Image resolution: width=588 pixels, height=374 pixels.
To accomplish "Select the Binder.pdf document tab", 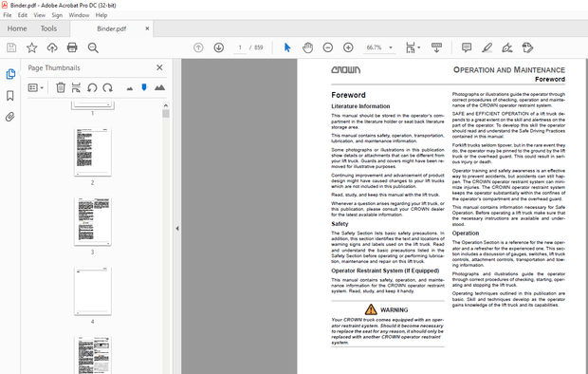I will (x=111, y=28).
